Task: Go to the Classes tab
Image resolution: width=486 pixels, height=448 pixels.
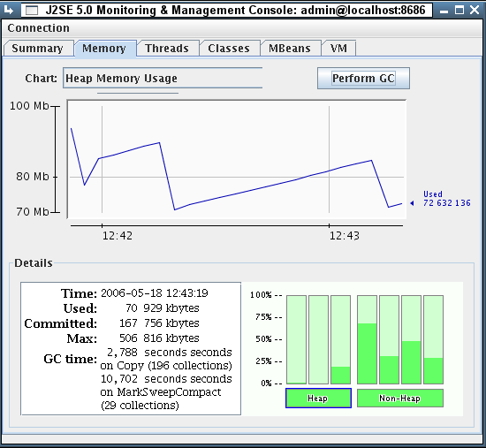Action: click(229, 49)
